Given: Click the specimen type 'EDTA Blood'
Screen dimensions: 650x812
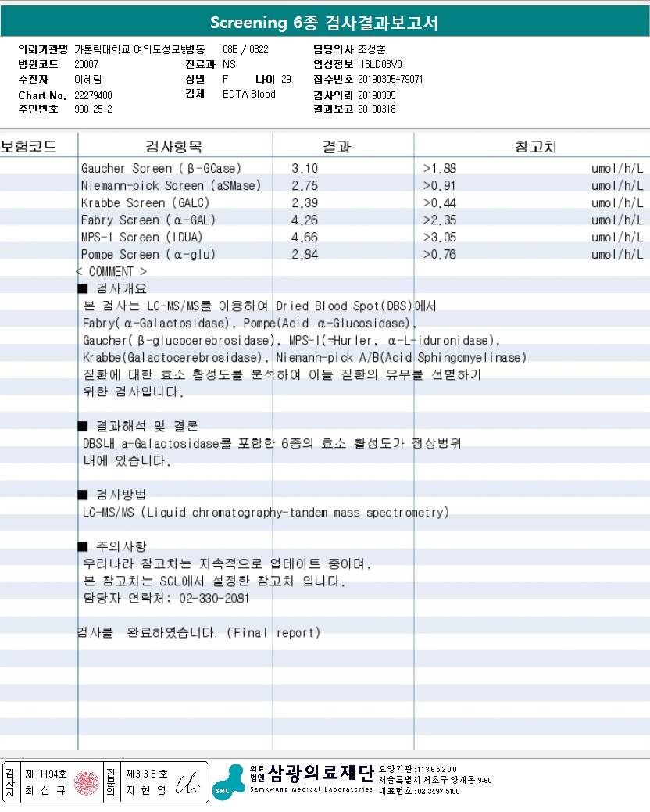Looking at the screenshot, I should click(x=249, y=95).
